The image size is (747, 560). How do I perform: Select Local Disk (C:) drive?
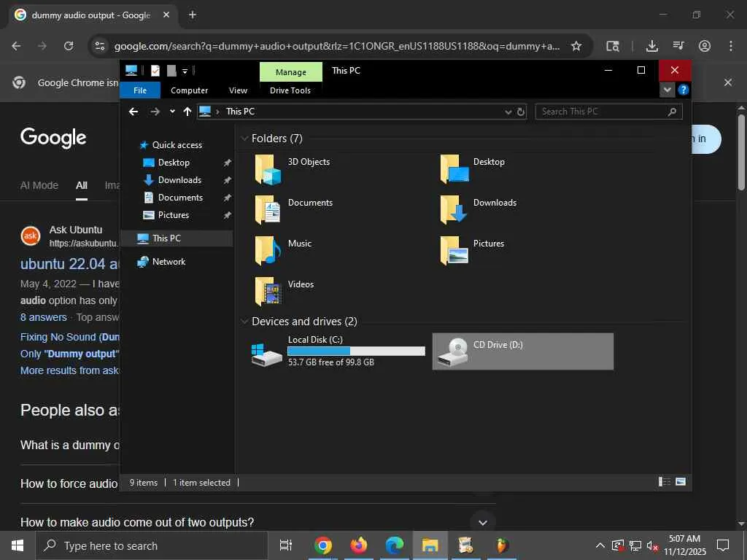click(x=338, y=351)
